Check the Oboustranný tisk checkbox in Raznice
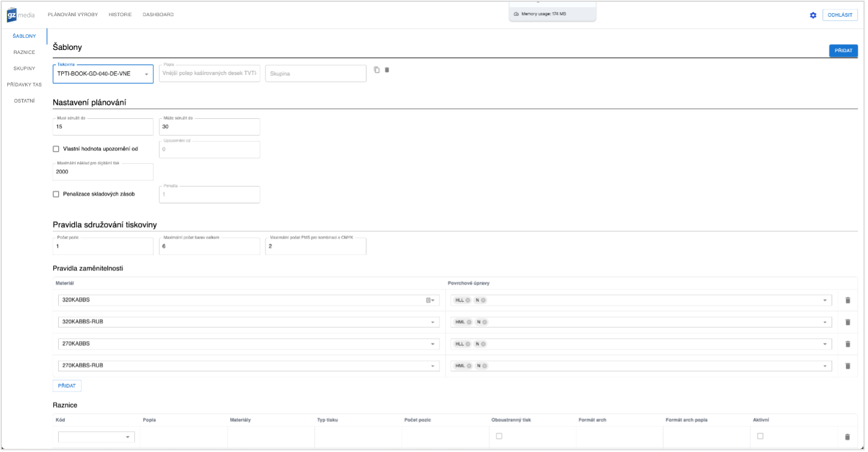 (x=499, y=436)
